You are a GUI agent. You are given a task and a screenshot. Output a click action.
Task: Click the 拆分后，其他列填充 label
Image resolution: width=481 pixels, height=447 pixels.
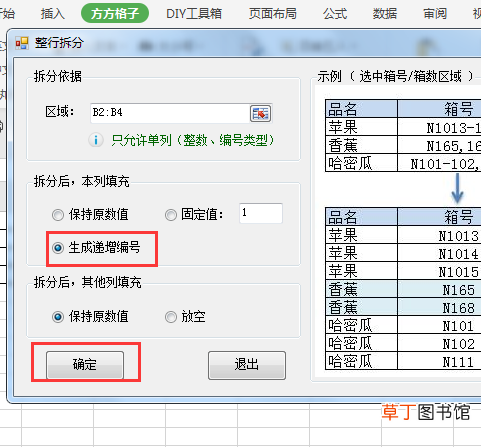pos(87,282)
